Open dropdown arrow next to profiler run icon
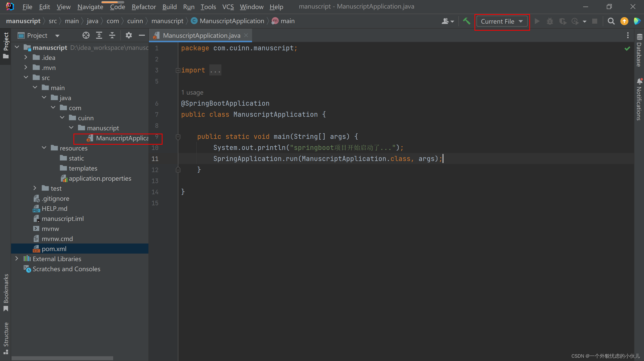644x361 pixels. [x=585, y=22]
